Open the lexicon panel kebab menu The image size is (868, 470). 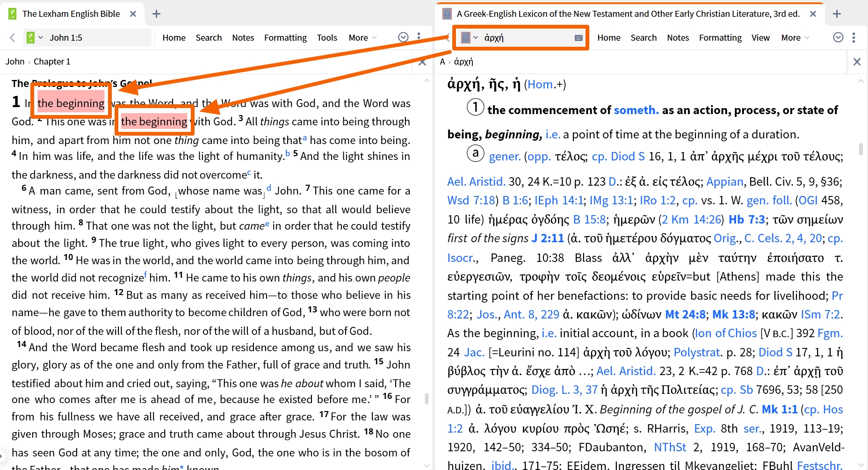pyautogui.click(x=854, y=37)
